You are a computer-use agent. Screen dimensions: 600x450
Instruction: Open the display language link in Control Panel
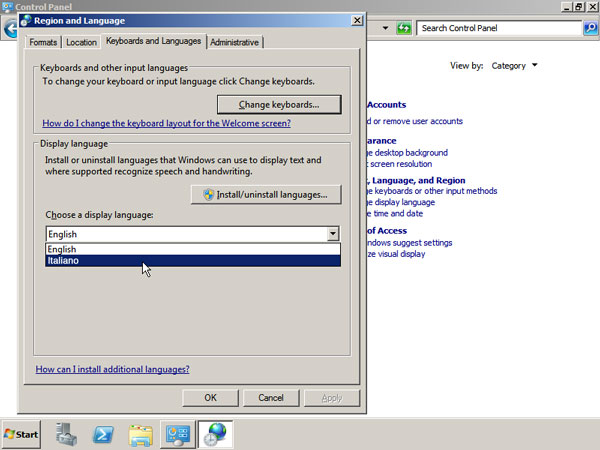click(401, 202)
